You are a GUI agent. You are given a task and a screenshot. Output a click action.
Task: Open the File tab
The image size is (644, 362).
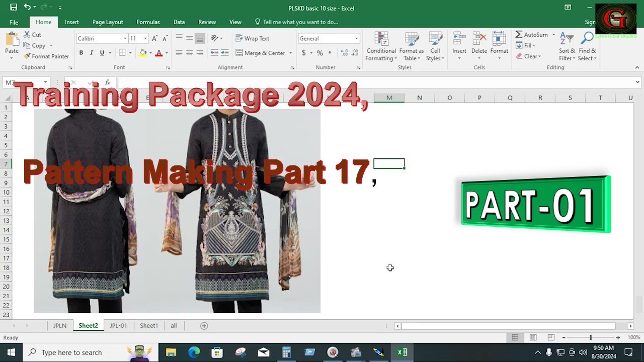click(14, 22)
